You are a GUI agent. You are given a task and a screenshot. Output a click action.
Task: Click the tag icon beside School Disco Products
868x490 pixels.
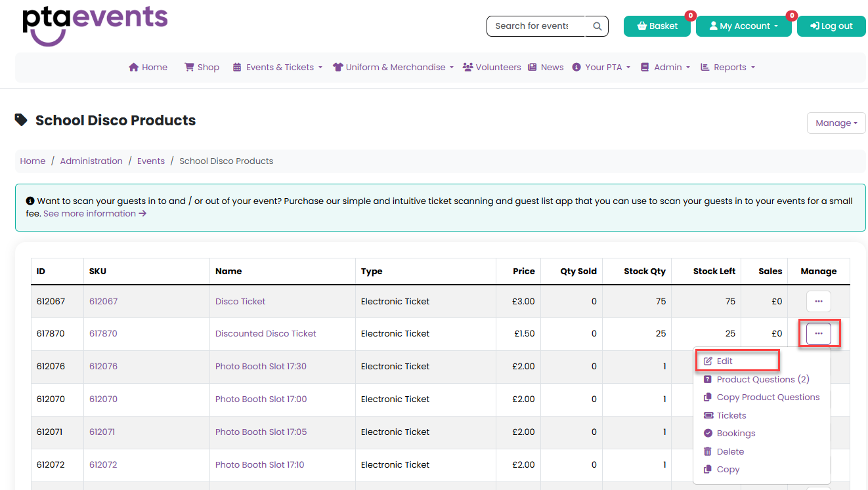[x=21, y=119]
